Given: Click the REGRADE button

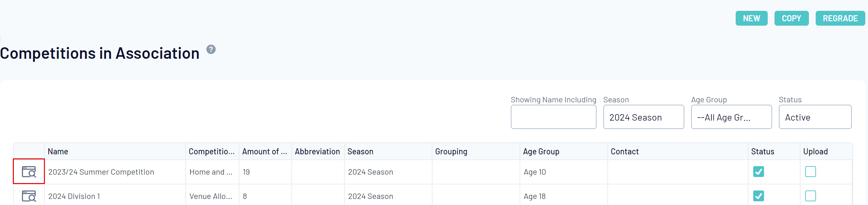Looking at the screenshot, I should coord(840,18).
